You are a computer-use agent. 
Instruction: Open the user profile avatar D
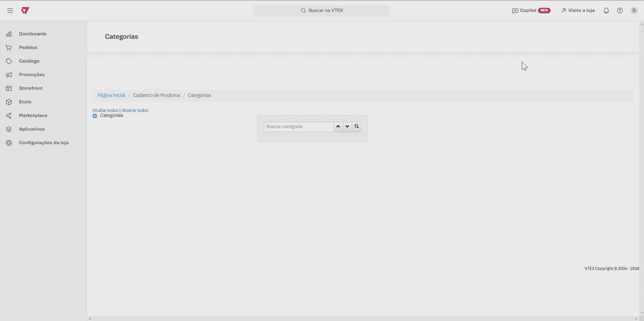(x=634, y=11)
